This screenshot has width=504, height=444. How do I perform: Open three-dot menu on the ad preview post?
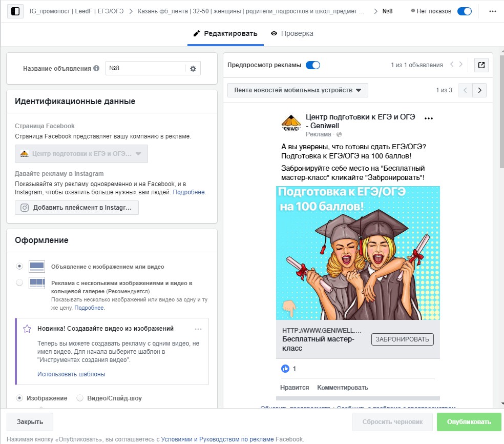coord(429,118)
